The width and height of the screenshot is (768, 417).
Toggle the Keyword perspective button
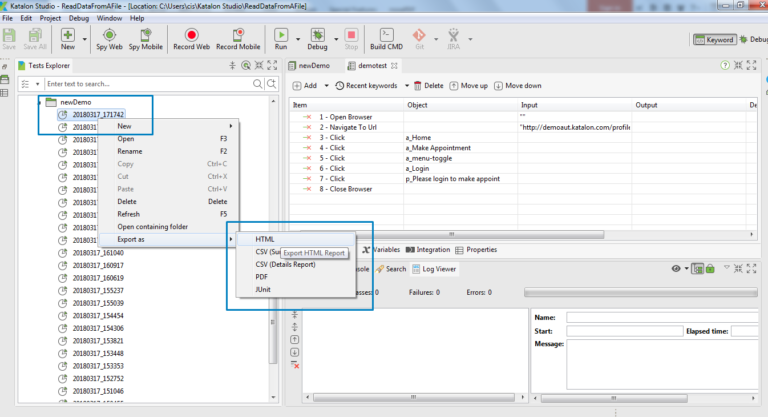715,40
